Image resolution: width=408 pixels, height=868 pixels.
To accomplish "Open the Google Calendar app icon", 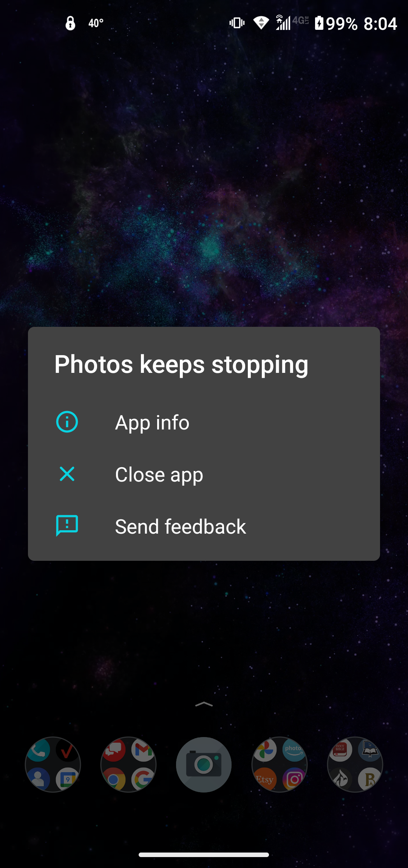I will (68, 779).
